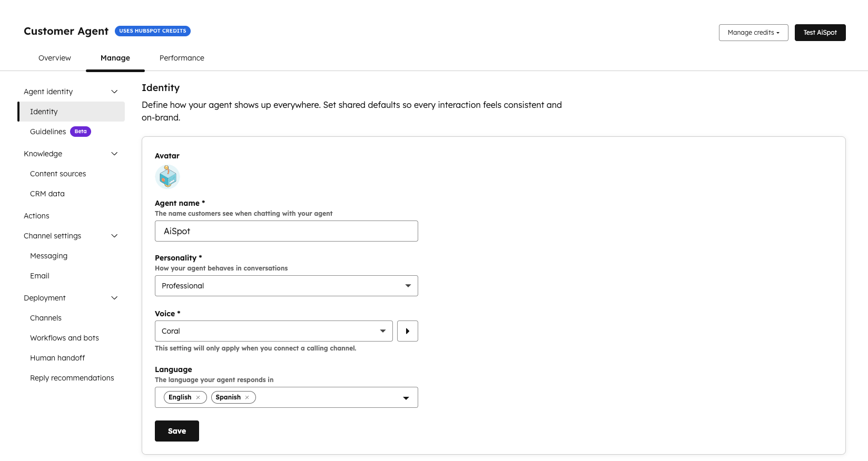Viewport: 868px width, 461px height.
Task: Collapse the Channel settings section
Action: click(x=114, y=236)
